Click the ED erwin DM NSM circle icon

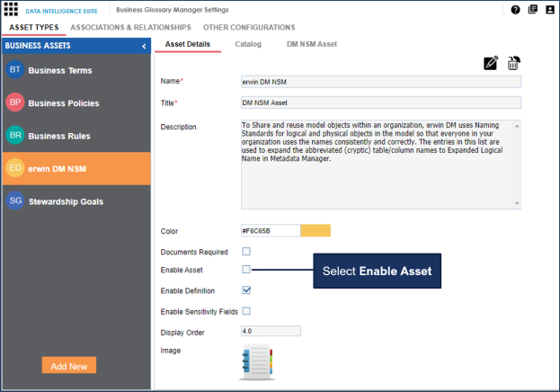pos(15,168)
